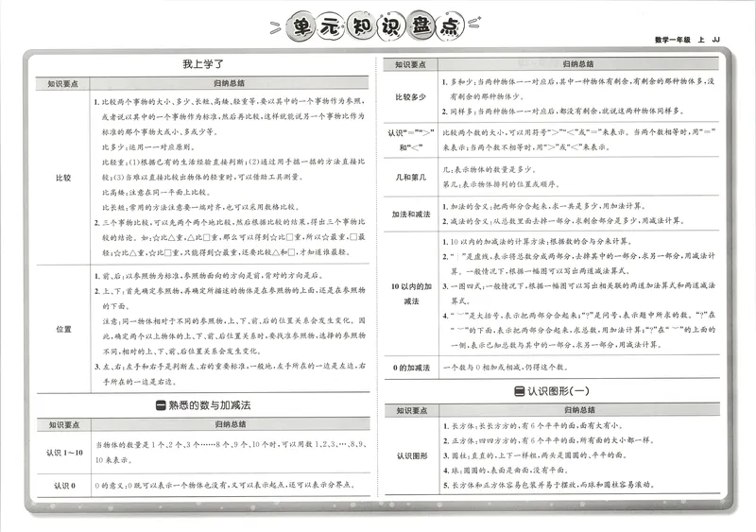
Task: Click the '归纳总结' header under '我上学了'
Action: pos(230,83)
